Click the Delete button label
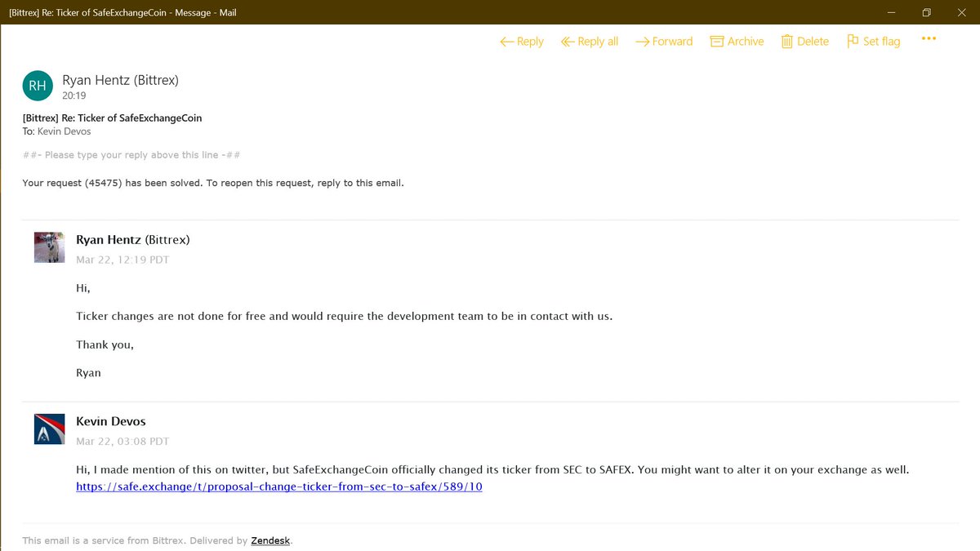 click(x=813, y=42)
